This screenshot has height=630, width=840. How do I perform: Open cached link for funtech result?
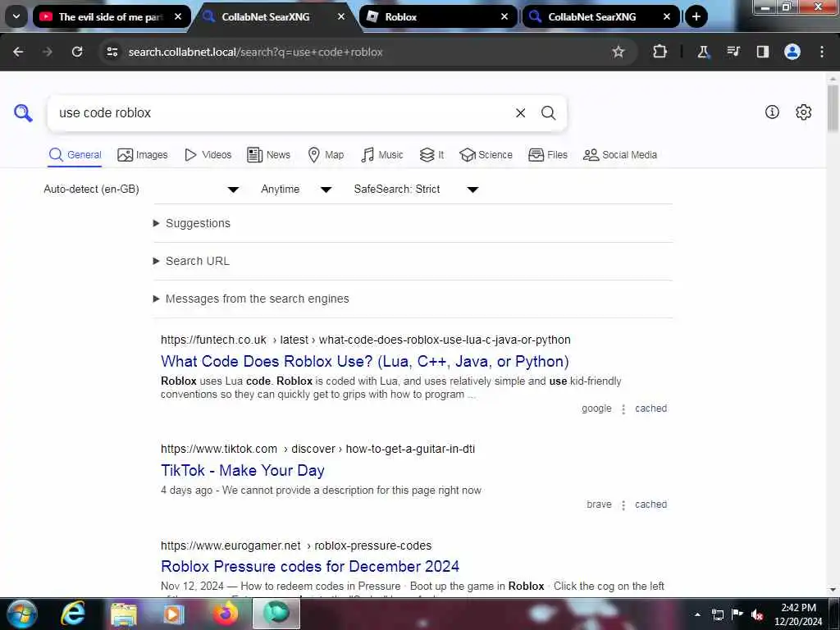pyautogui.click(x=651, y=409)
